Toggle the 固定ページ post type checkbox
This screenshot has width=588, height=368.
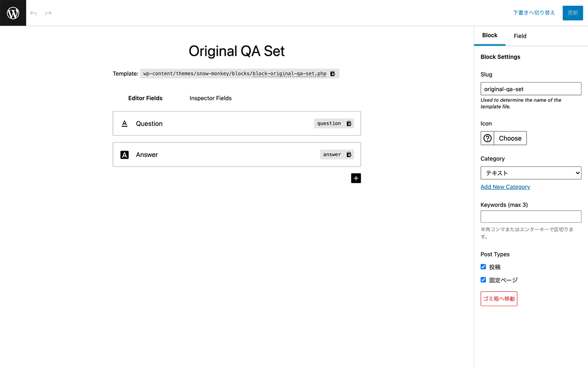tap(483, 280)
